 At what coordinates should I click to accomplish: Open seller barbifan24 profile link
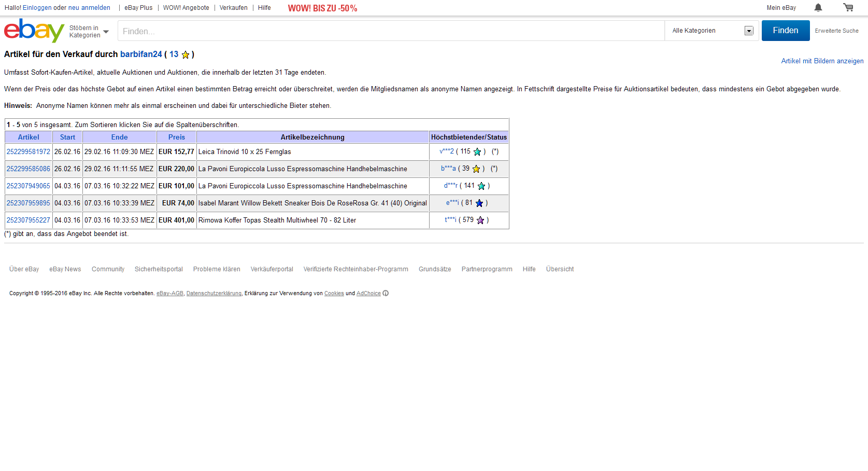click(x=141, y=54)
